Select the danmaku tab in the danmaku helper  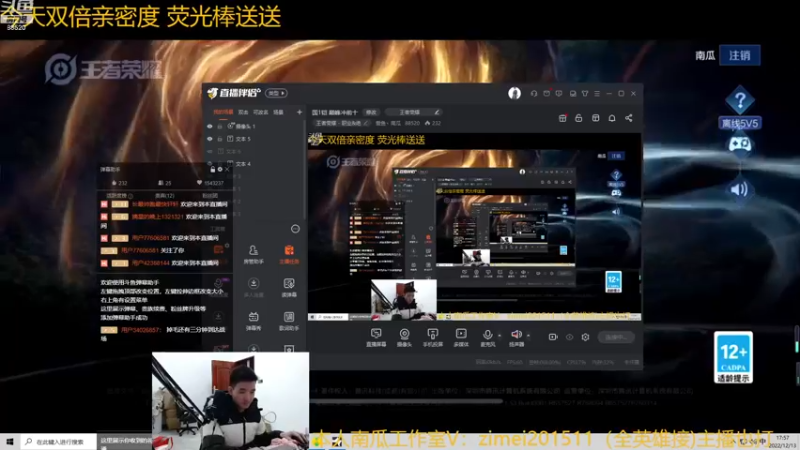click(119, 195)
